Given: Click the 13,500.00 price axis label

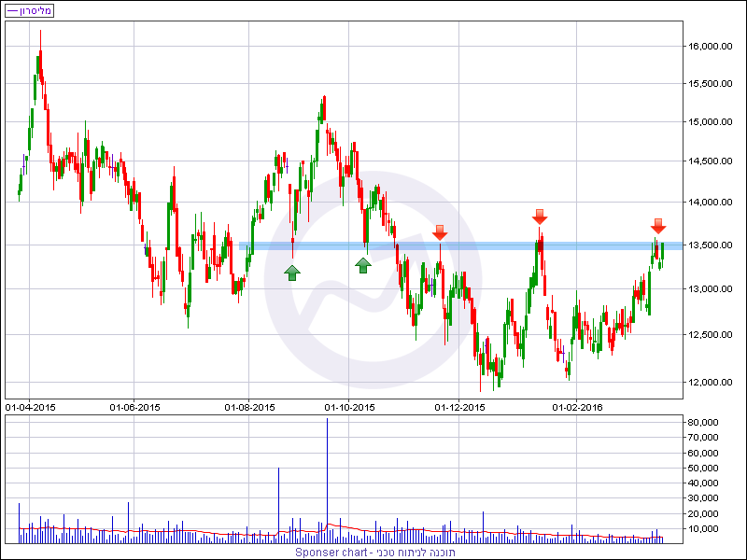Looking at the screenshot, I should [x=709, y=245].
